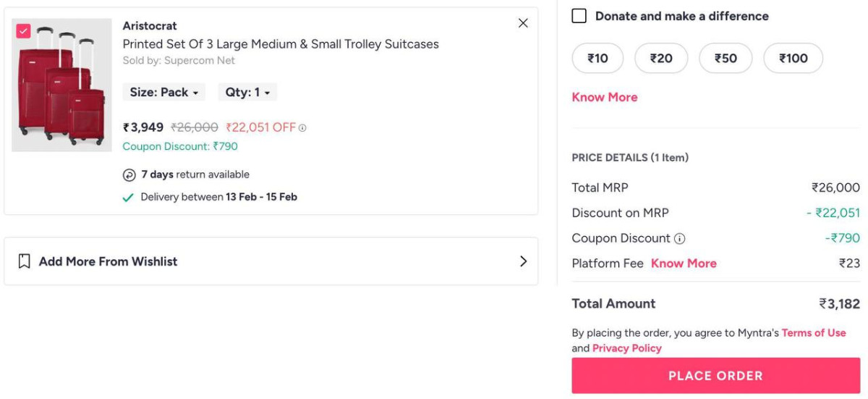
Task: Open Know More next to Platform Fee
Action: coord(684,264)
